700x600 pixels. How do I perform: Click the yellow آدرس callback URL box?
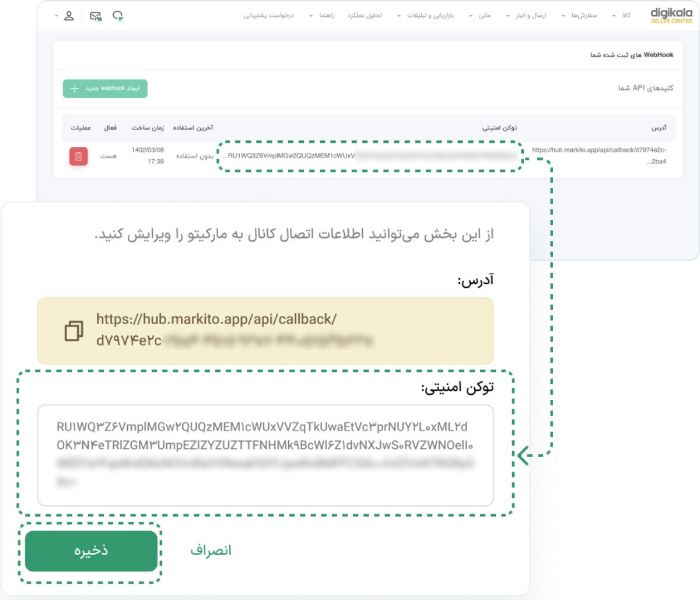pyautogui.click(x=265, y=331)
